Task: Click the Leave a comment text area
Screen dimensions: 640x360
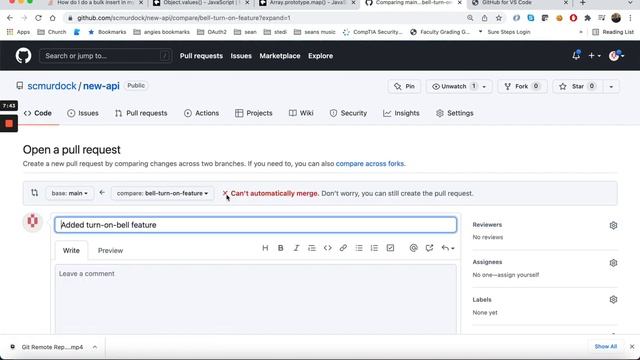Action: [256, 299]
